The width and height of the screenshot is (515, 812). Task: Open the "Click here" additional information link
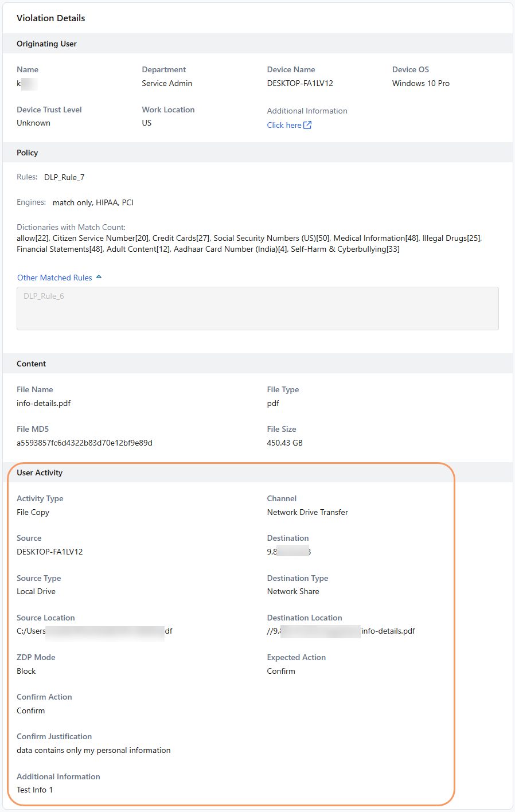coord(284,125)
